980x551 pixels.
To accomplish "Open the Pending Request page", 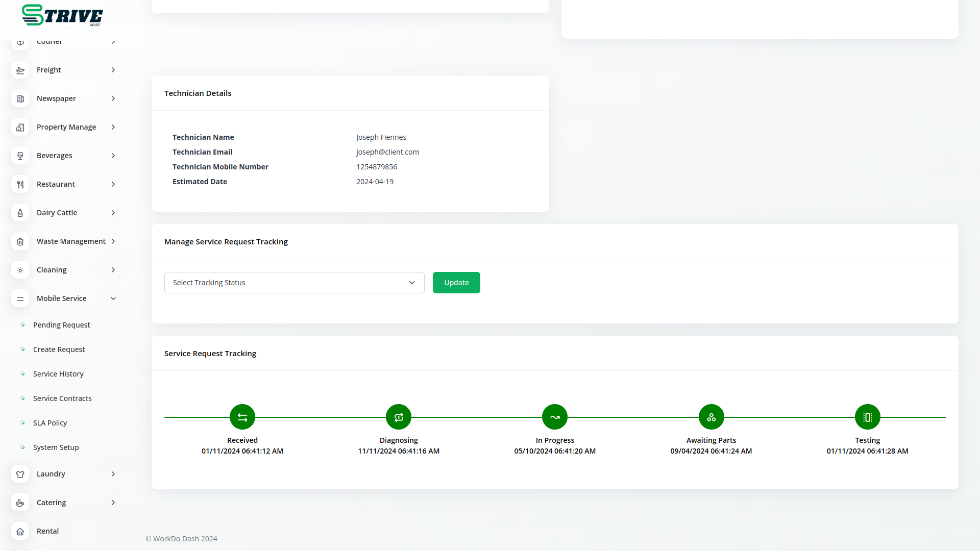I will 61,325.
